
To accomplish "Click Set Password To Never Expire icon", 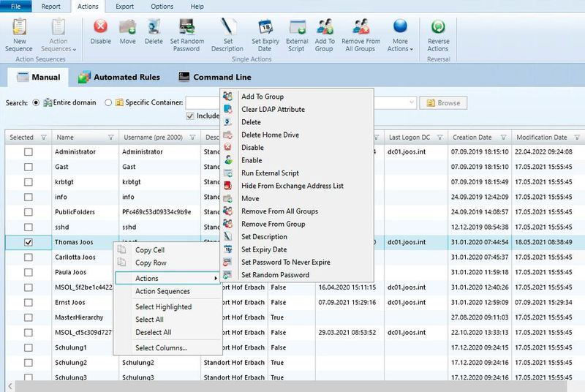I will tap(227, 262).
